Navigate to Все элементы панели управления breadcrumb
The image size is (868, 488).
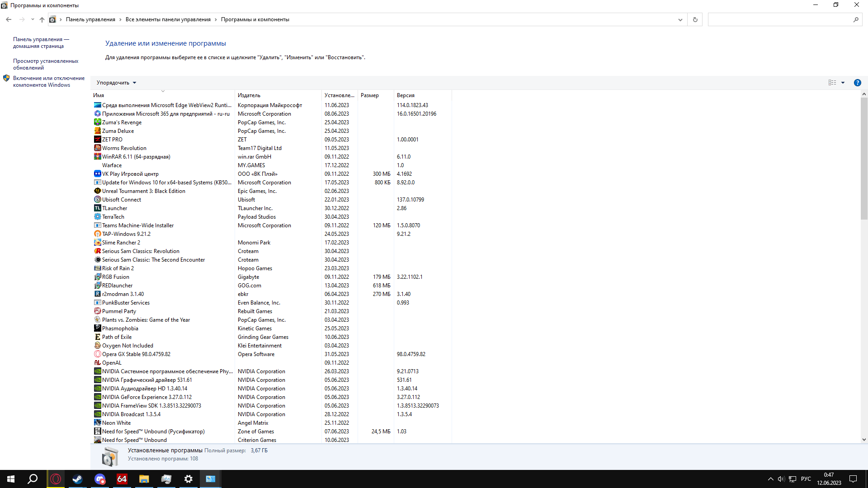click(x=168, y=19)
